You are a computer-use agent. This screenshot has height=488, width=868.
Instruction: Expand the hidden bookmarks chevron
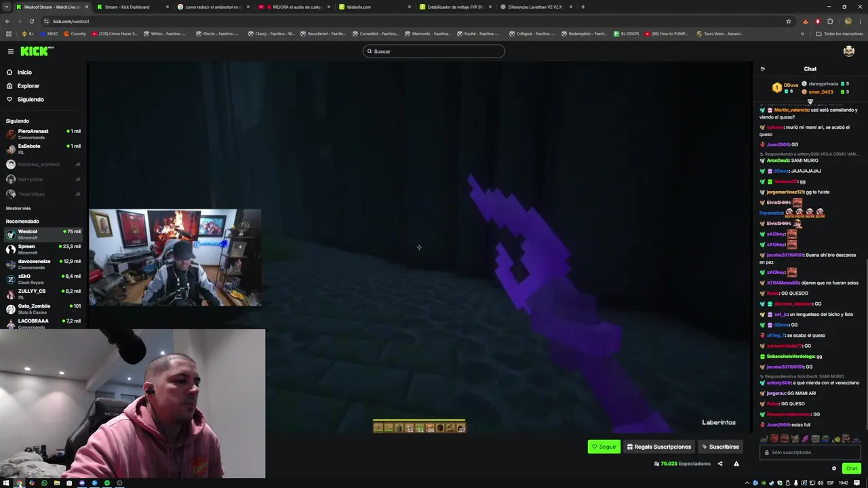[x=802, y=34]
